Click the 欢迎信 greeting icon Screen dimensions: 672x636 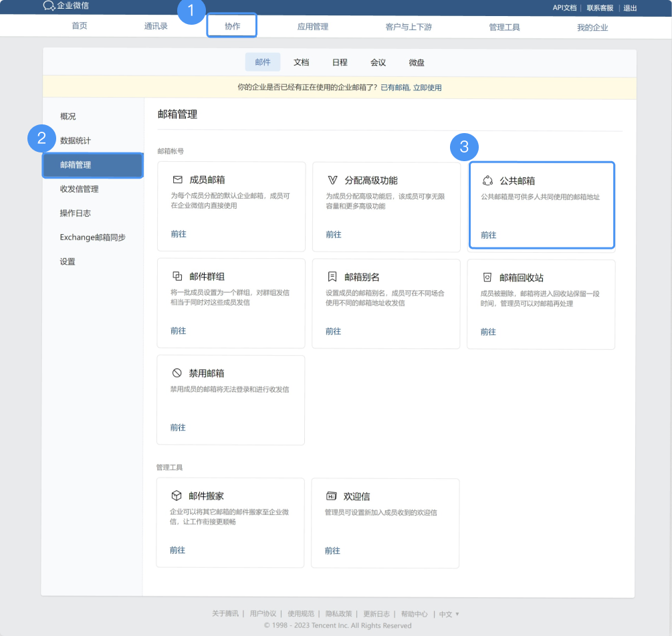click(331, 496)
